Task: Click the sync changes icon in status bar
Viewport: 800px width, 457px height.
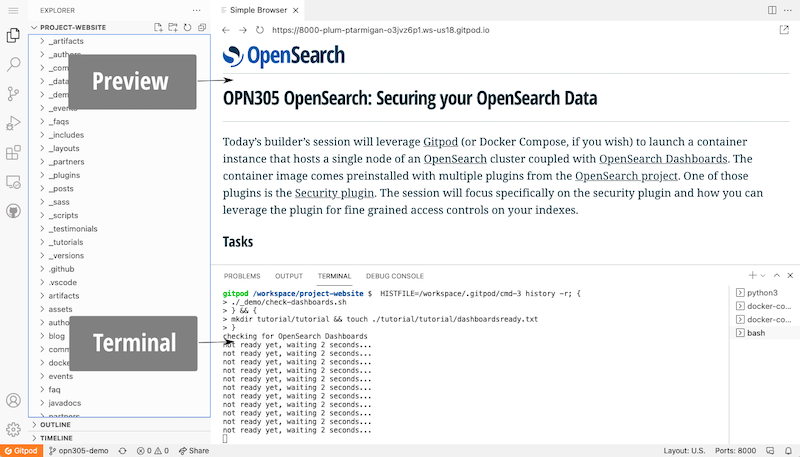Action: [122, 451]
